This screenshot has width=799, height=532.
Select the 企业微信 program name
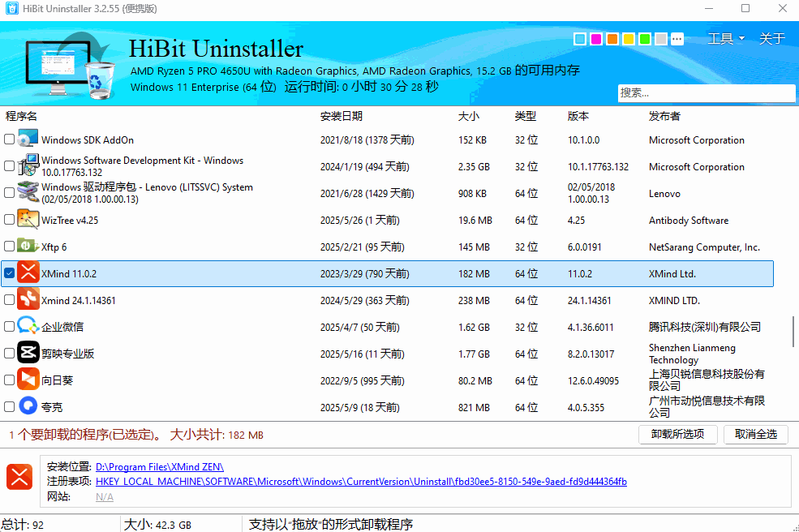(x=62, y=327)
